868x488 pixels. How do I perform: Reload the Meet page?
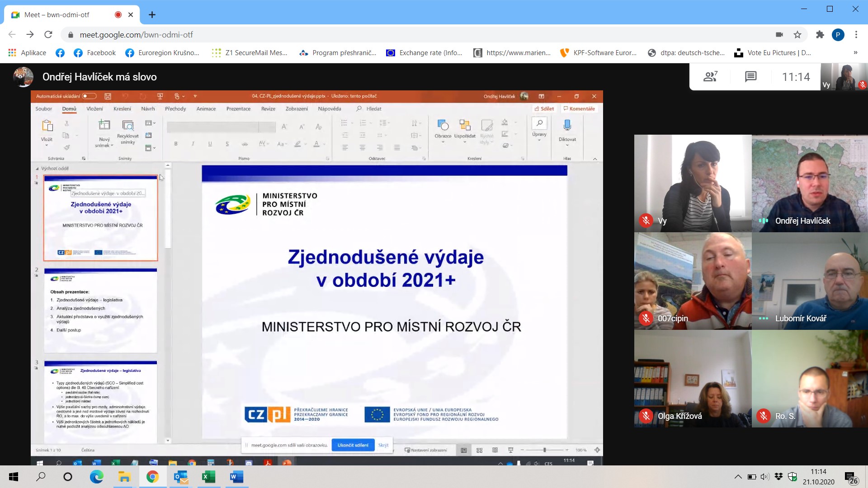[48, 35]
